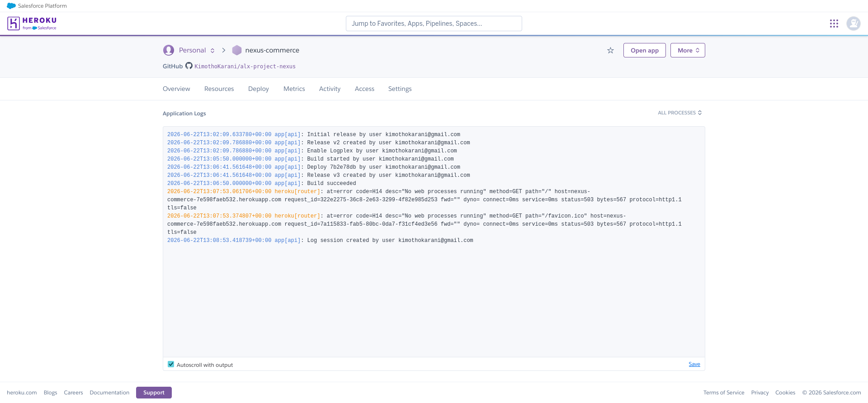Click the 'Build started' log line
Viewport: 868px width, 403px height.
(x=311, y=159)
